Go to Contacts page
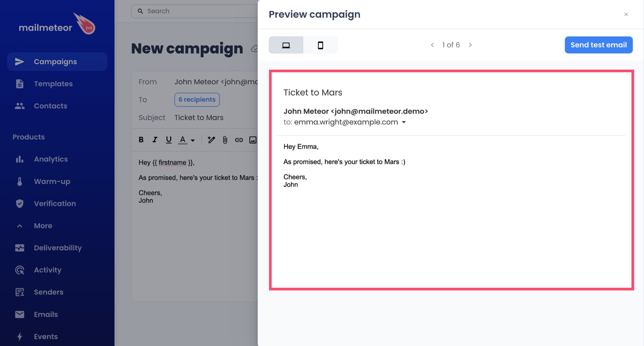Screen dimensions: 644x346 point(50,106)
